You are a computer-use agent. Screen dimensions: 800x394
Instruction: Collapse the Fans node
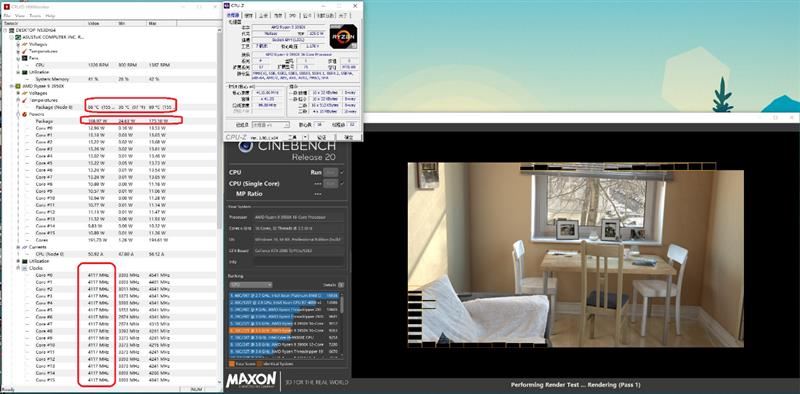tap(18, 58)
